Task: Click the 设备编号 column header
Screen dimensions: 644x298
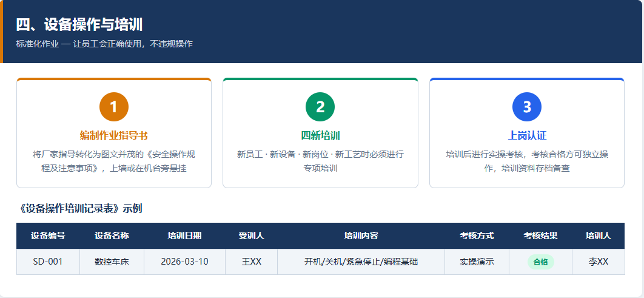Action: coord(48,236)
